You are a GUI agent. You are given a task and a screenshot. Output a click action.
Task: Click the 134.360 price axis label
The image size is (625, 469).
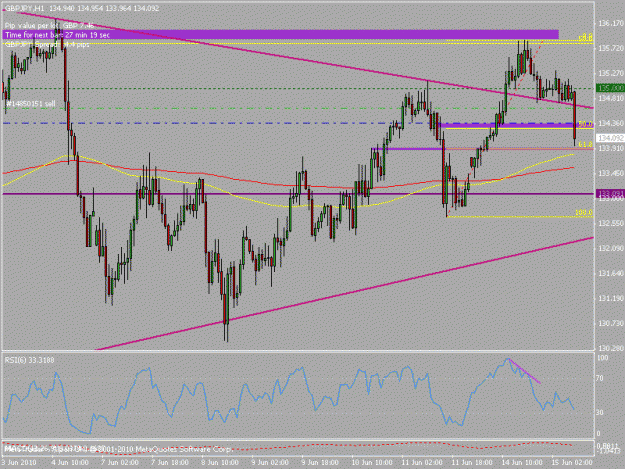point(610,123)
